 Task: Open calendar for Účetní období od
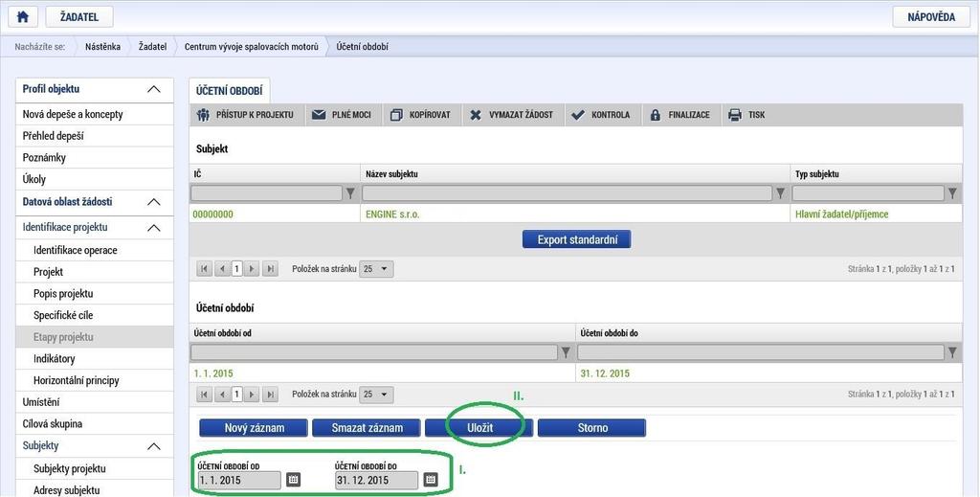293,480
